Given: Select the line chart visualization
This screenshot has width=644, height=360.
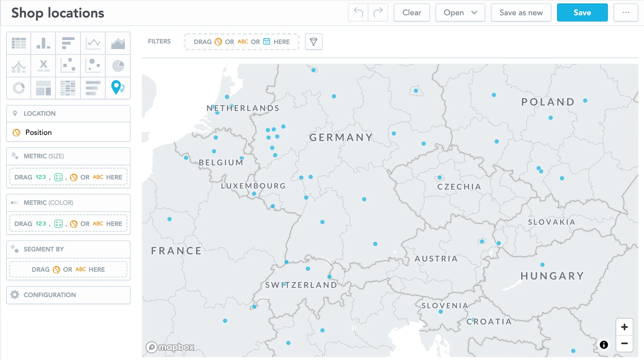Looking at the screenshot, I should click(x=93, y=43).
